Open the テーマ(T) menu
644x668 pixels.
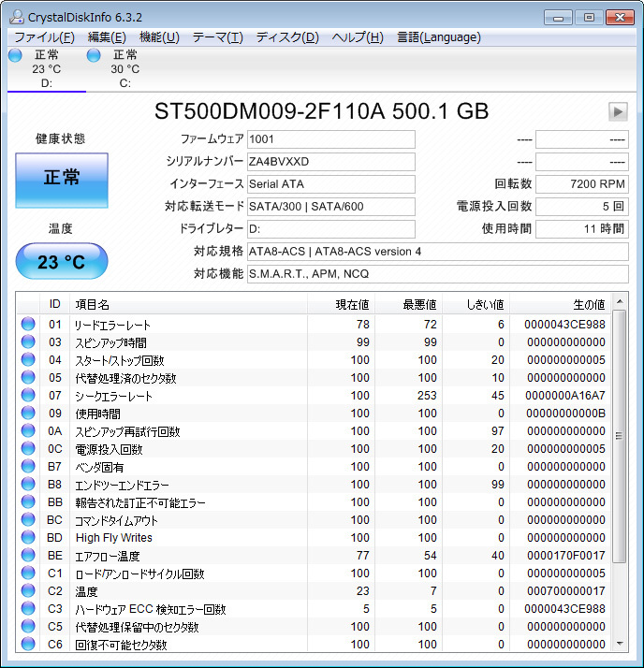[217, 37]
